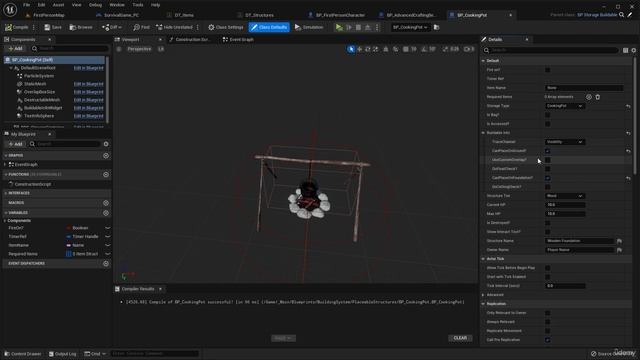Add new event dispatcher plus icon
Image resolution: width=640 pixels, height=360 pixels.
click(x=106, y=264)
